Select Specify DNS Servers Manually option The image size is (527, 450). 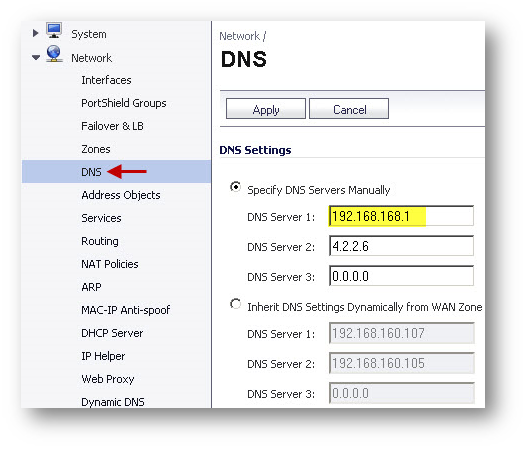236,187
